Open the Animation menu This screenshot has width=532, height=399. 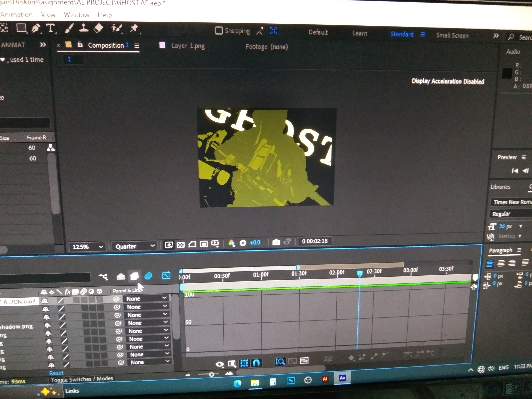pyautogui.click(x=16, y=15)
